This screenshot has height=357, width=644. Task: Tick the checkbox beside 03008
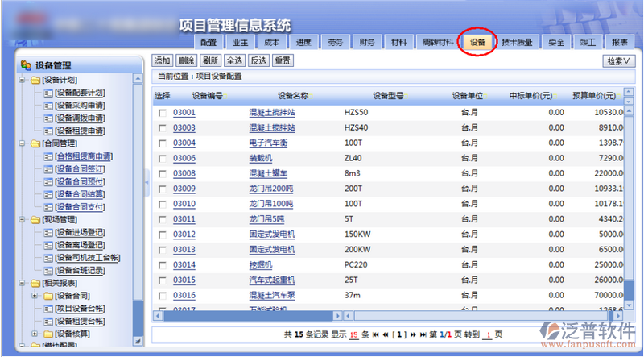[x=162, y=173]
